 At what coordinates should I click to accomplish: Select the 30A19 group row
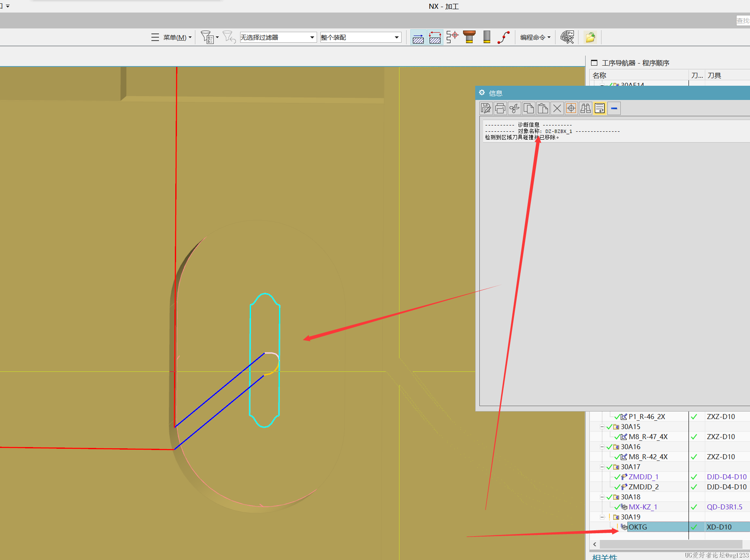[x=630, y=517]
